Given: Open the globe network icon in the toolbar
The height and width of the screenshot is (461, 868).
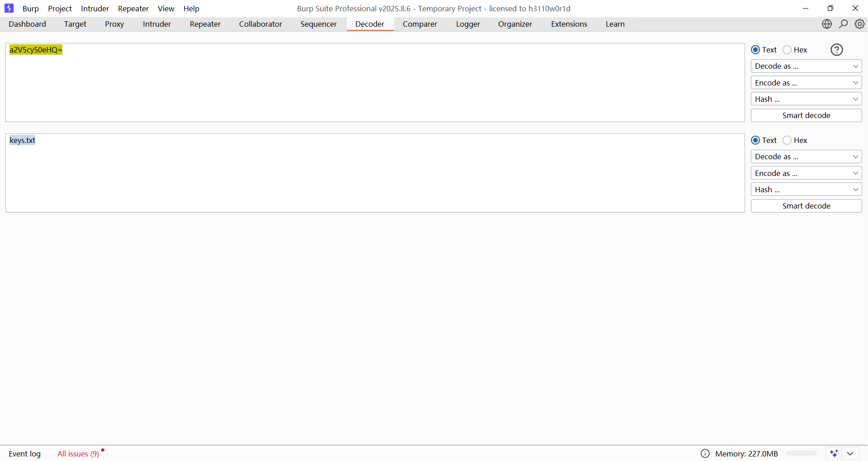Looking at the screenshot, I should 827,24.
